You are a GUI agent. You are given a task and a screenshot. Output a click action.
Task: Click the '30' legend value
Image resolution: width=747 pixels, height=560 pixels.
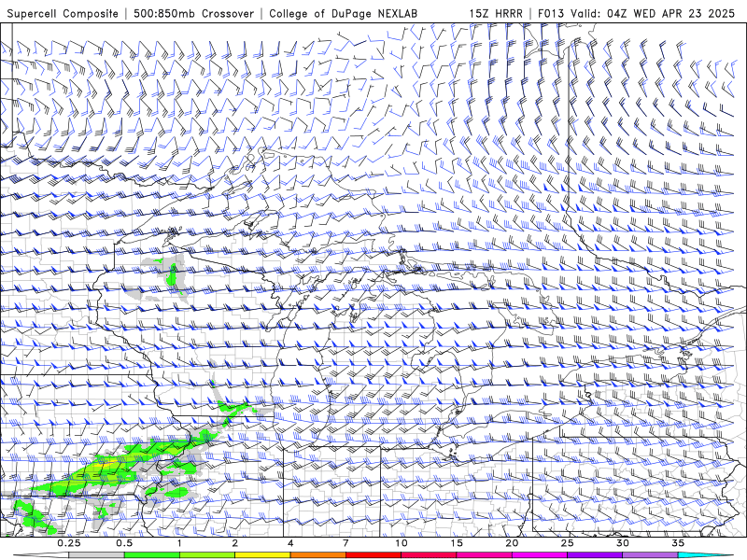(623, 543)
